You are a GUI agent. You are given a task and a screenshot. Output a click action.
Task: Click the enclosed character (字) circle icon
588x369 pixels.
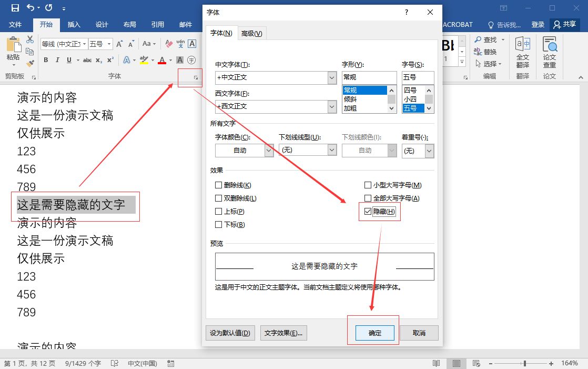coord(191,60)
